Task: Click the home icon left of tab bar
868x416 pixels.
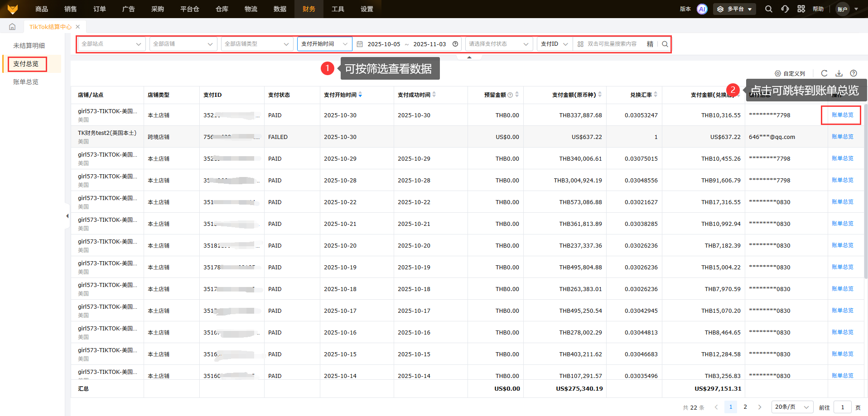Action: tap(12, 27)
